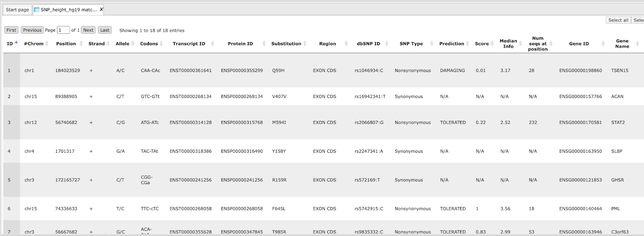Click dbSNP ID rs5742915:C
The width and height of the screenshot is (644, 236).
tap(369, 209)
